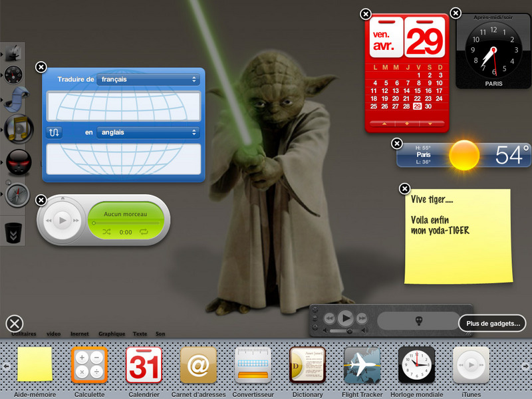
Task: Fast-forward in the dark media player
Action: point(362,319)
